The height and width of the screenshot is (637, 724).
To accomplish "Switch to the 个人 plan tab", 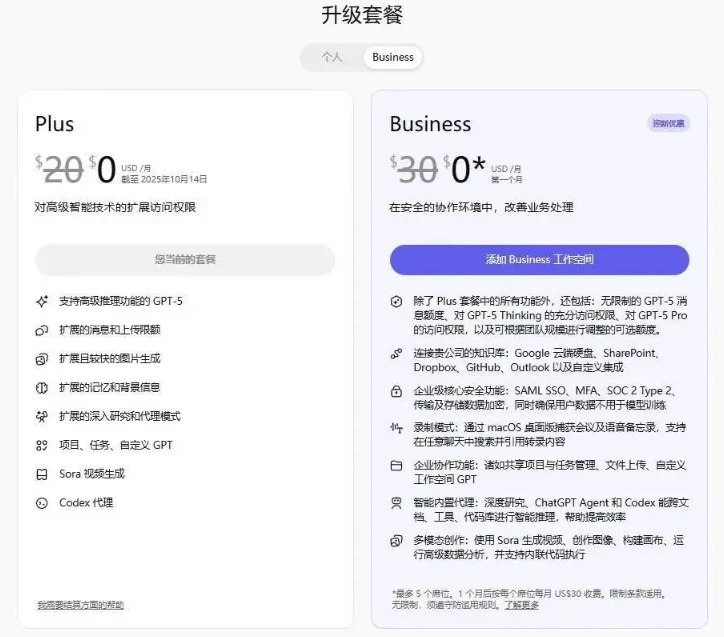I will click(x=332, y=57).
